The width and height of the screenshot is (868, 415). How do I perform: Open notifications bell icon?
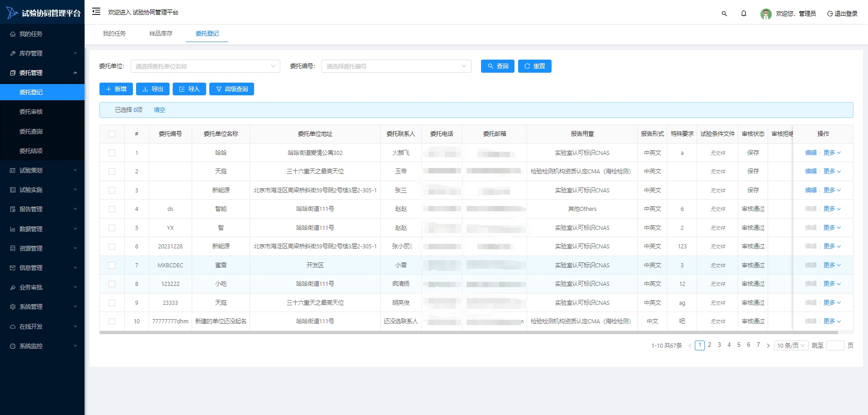coord(744,14)
